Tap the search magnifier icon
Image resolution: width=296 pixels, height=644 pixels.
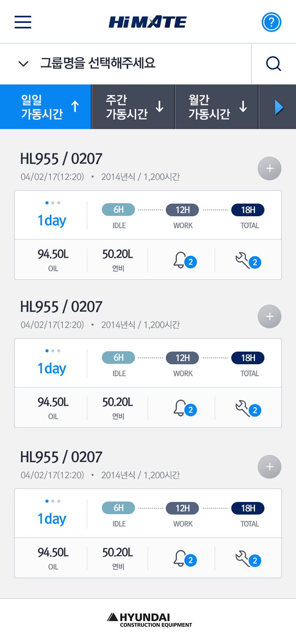click(x=274, y=64)
